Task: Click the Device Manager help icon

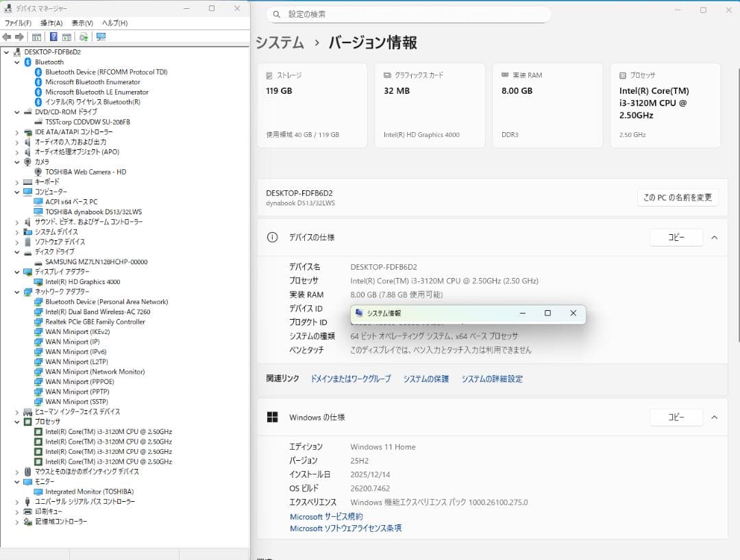Action: pos(54,37)
